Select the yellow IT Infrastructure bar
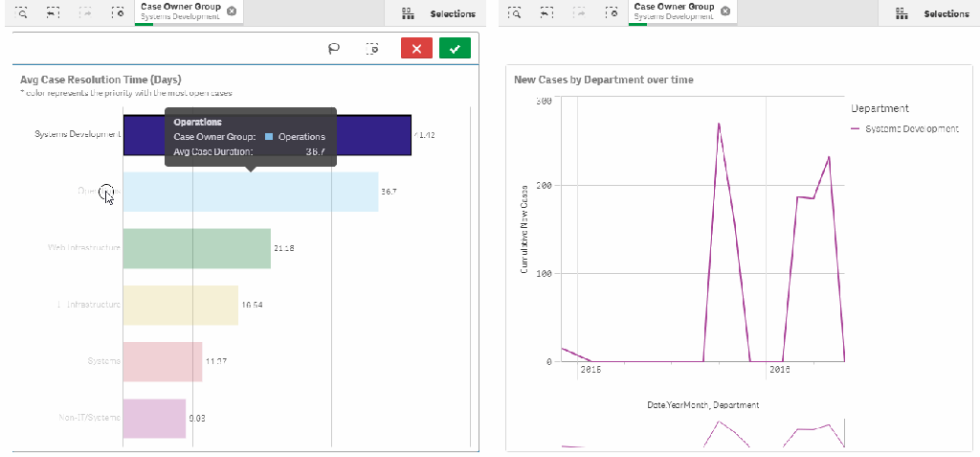 click(181, 305)
